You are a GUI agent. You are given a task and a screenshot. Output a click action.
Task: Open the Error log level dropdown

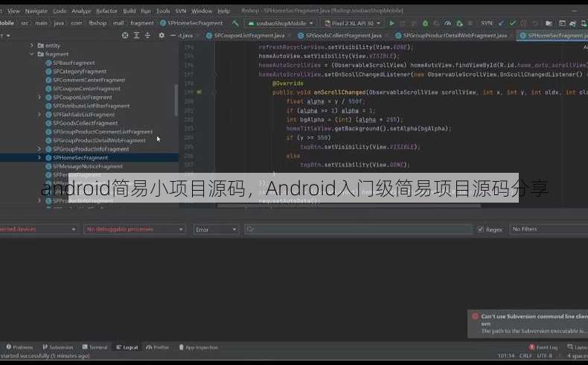pos(216,229)
